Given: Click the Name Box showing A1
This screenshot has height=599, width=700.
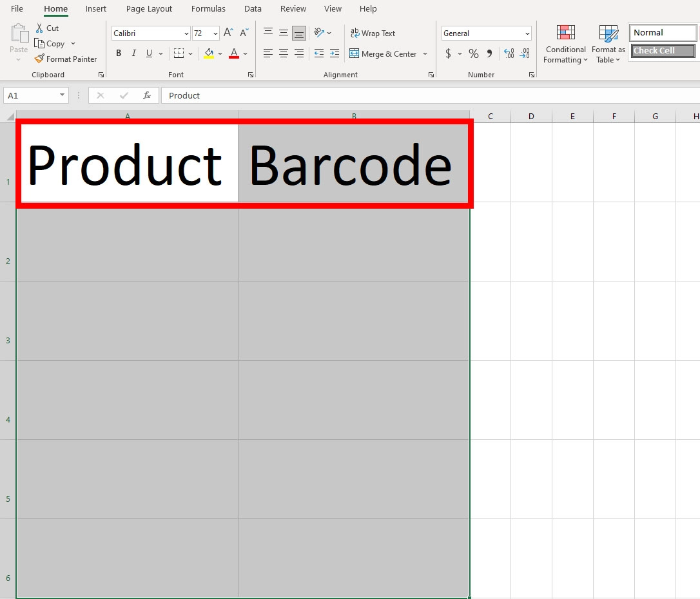Looking at the screenshot, I should [31, 95].
